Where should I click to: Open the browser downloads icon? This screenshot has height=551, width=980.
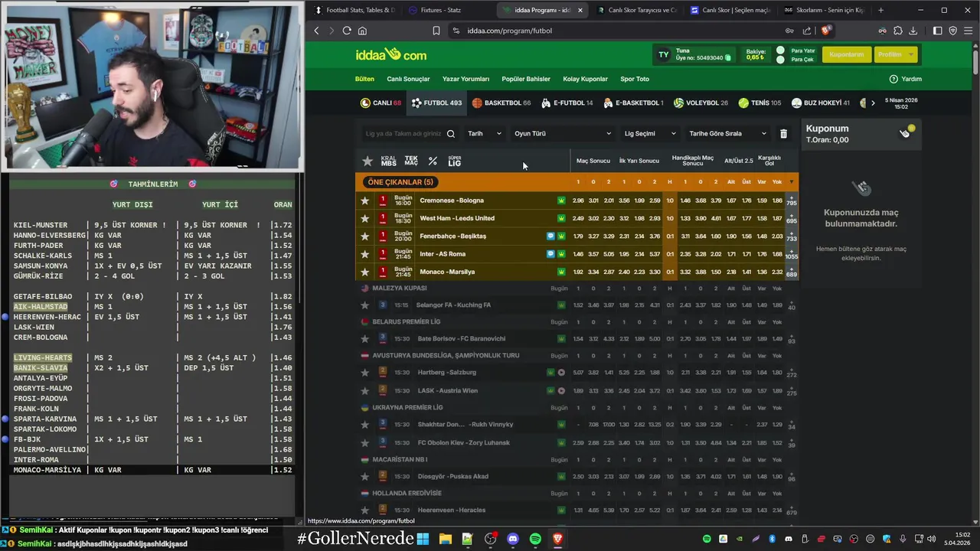913,31
